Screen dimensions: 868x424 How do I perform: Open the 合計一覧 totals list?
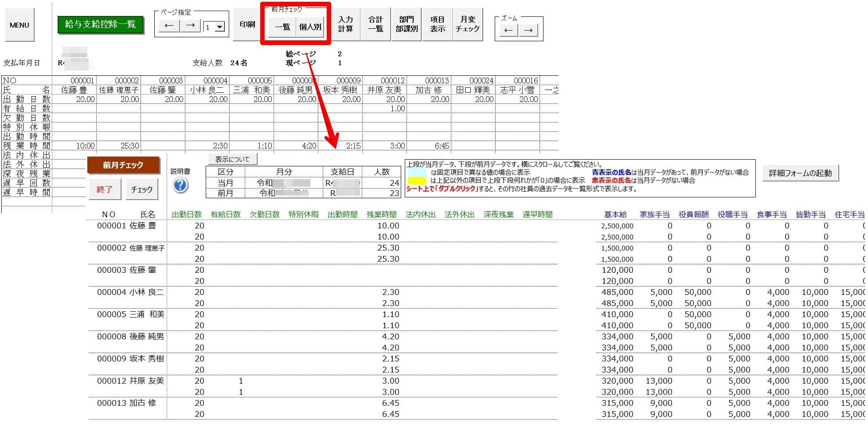click(375, 24)
